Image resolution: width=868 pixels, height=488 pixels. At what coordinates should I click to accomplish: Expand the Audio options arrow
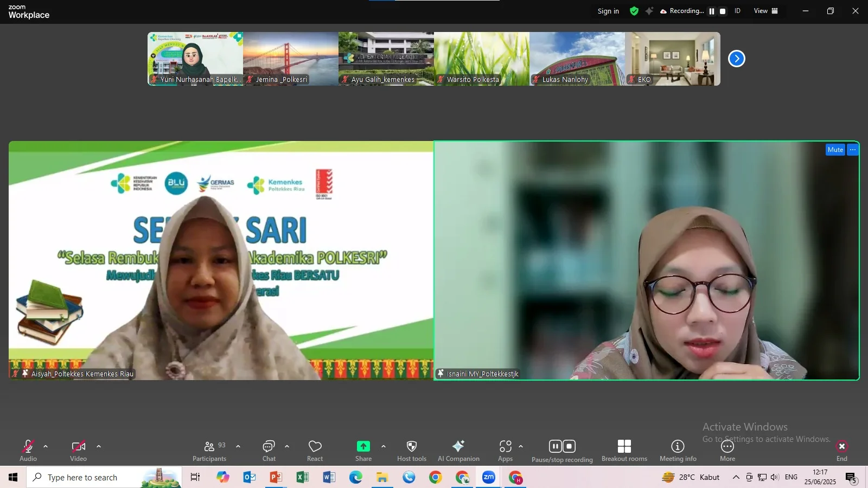tap(46, 446)
